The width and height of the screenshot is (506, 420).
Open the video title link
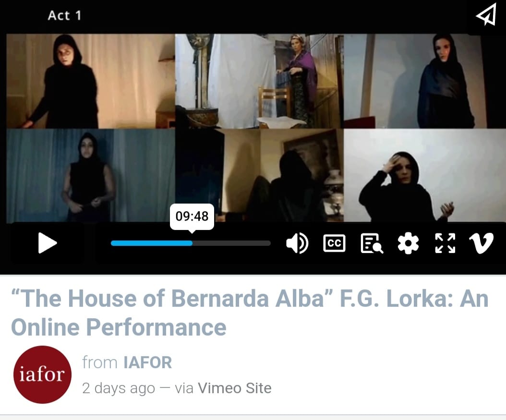[x=250, y=312]
